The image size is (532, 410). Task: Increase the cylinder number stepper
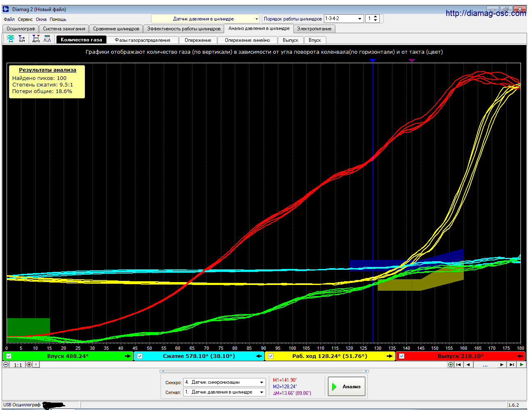[376, 17]
